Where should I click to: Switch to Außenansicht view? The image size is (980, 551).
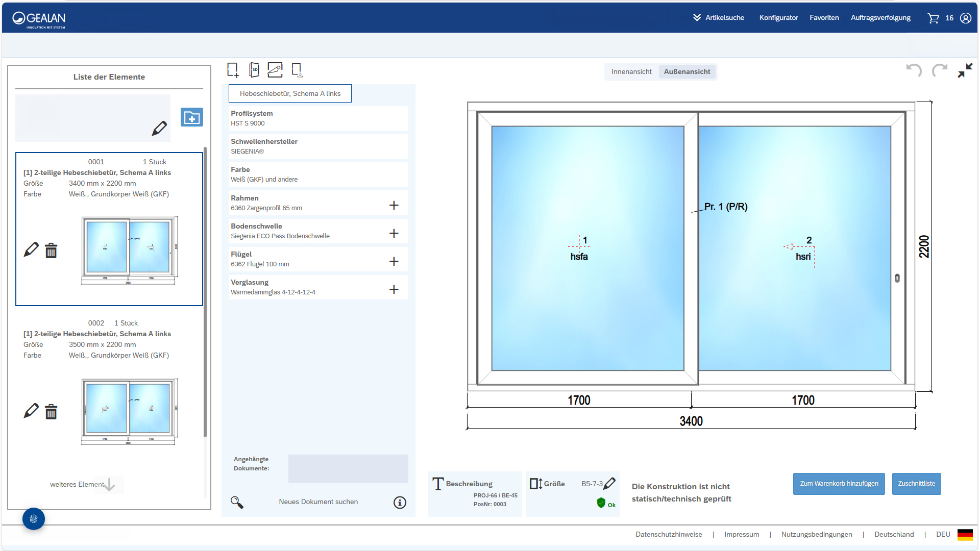[x=687, y=72]
